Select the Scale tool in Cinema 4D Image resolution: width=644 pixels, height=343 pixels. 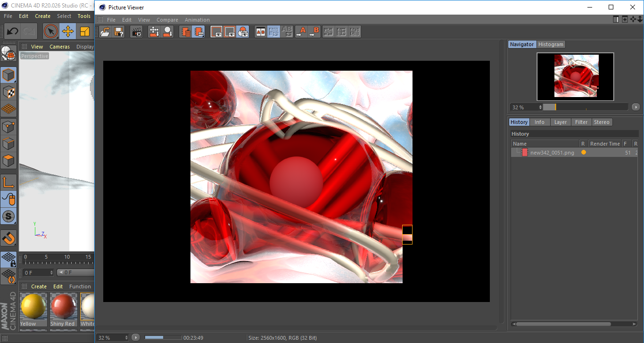[x=85, y=32]
